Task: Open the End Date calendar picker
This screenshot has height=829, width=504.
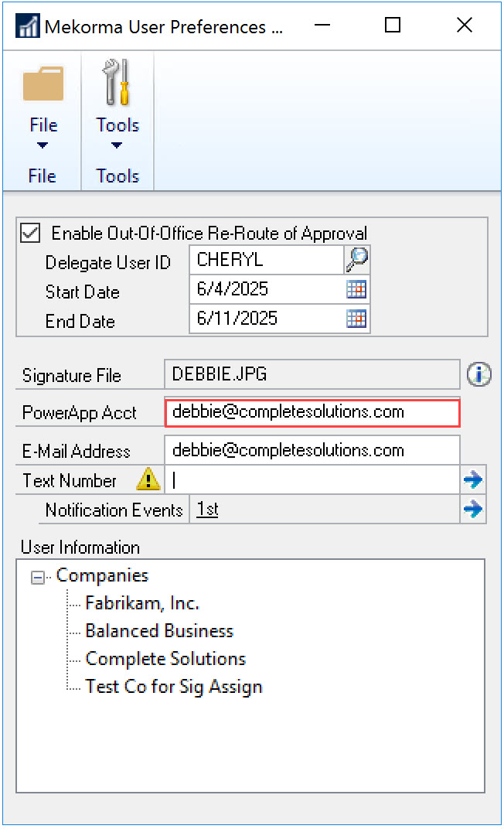Action: (356, 319)
